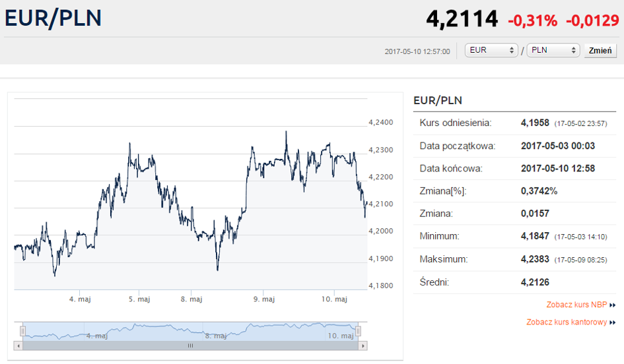Click the 8. maj label on the main chart axis

click(191, 299)
